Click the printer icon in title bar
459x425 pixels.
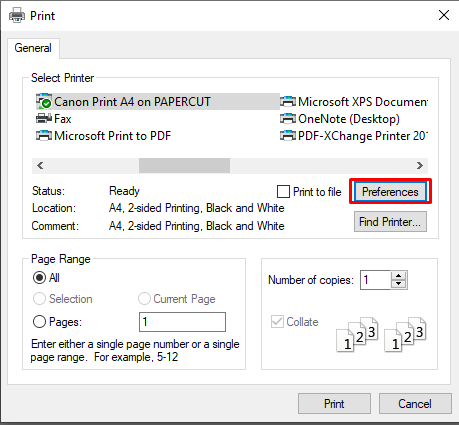17,15
